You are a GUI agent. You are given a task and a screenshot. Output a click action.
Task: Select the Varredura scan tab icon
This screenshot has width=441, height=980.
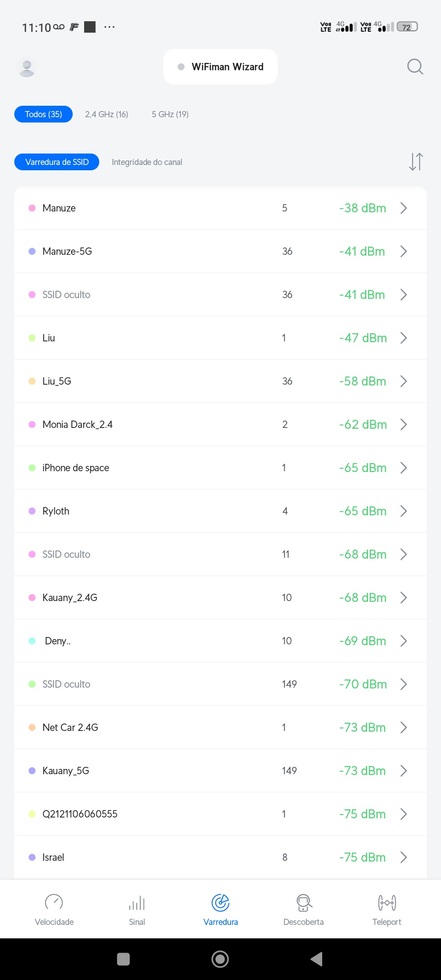click(220, 903)
